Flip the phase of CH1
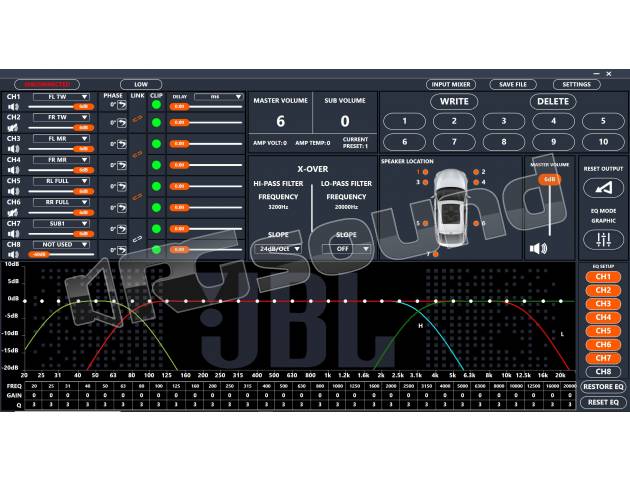 coord(121,105)
